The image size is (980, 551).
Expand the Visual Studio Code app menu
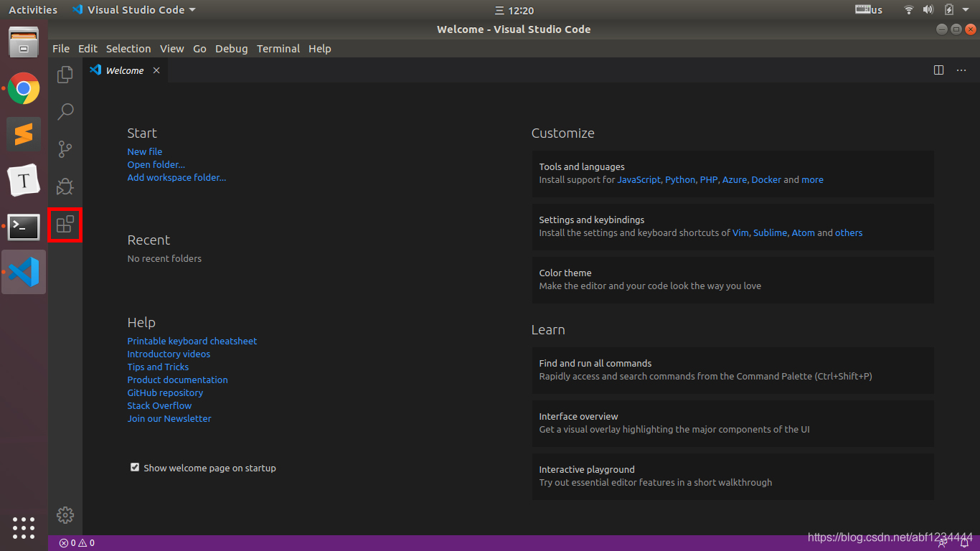tap(134, 10)
